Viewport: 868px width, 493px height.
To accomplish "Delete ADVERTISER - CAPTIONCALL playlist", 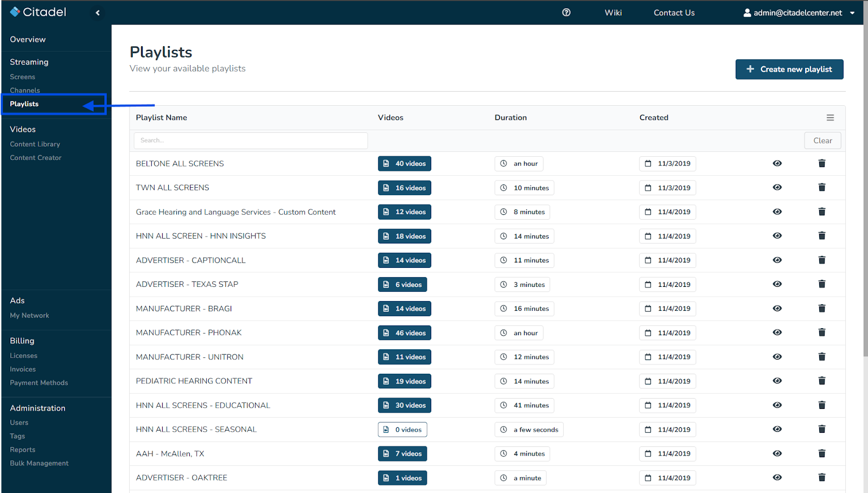I will pos(822,260).
